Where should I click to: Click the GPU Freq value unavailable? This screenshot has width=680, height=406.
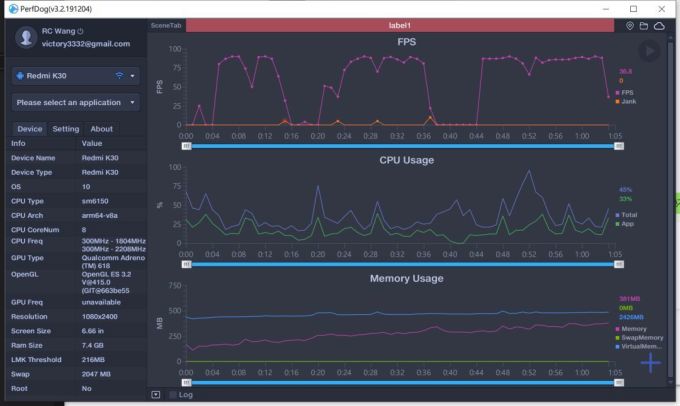101,302
